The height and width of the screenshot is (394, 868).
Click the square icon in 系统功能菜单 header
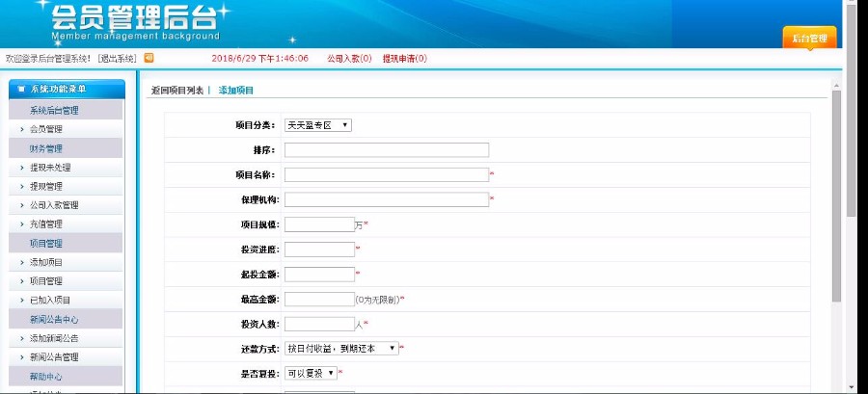[x=21, y=89]
